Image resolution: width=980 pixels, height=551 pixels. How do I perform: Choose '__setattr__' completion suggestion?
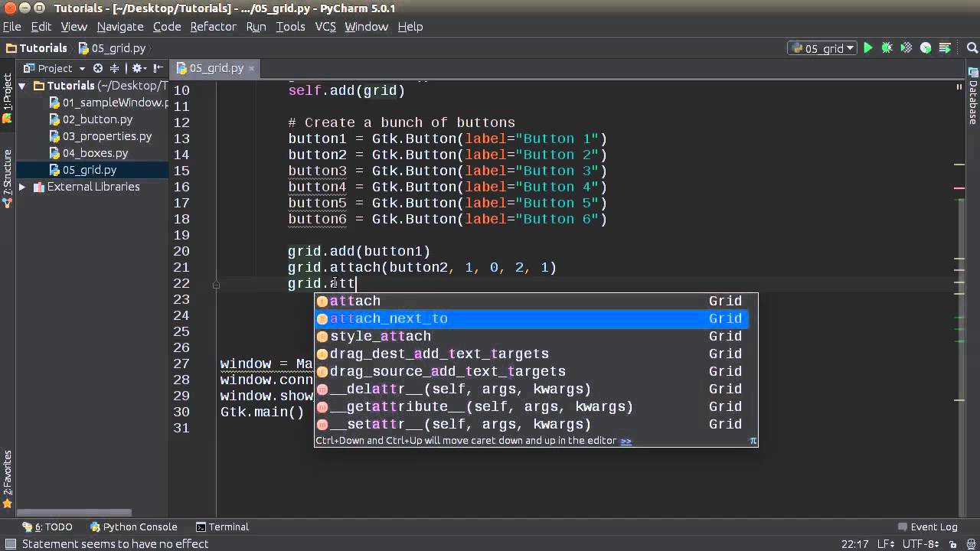pyautogui.click(x=531, y=425)
